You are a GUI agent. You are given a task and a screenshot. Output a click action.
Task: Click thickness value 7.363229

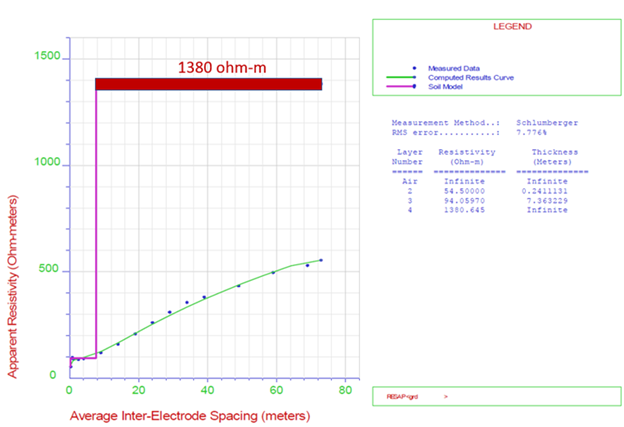click(x=547, y=201)
